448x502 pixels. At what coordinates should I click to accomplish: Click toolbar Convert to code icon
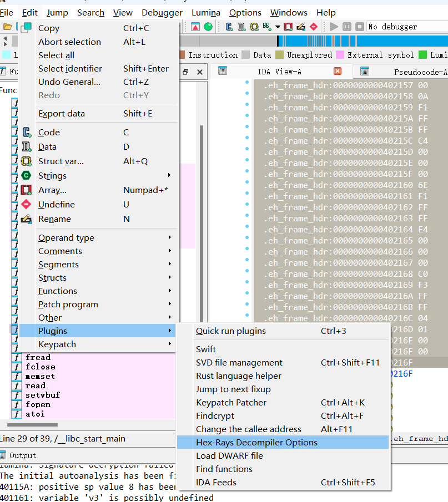pos(229,27)
